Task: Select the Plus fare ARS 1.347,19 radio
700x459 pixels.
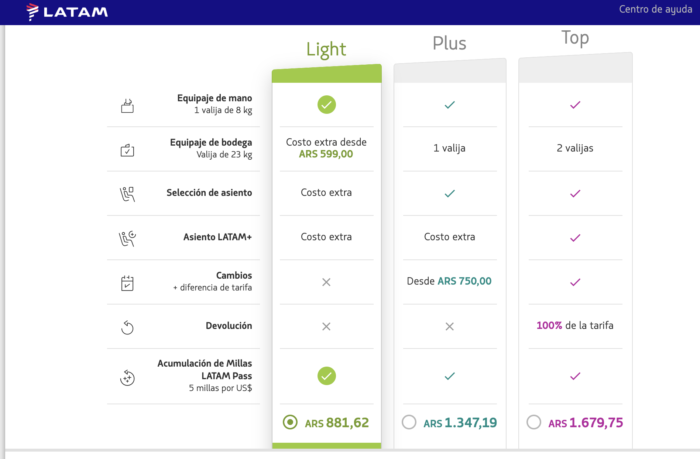Action: pos(408,422)
